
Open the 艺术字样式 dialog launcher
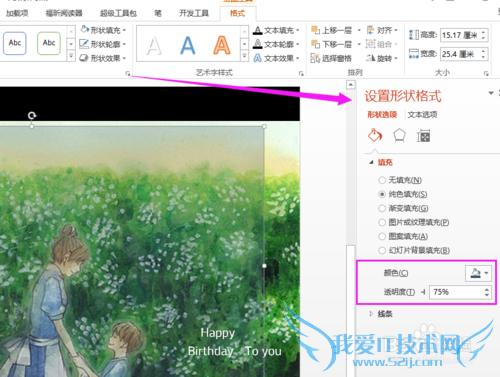coord(301,73)
